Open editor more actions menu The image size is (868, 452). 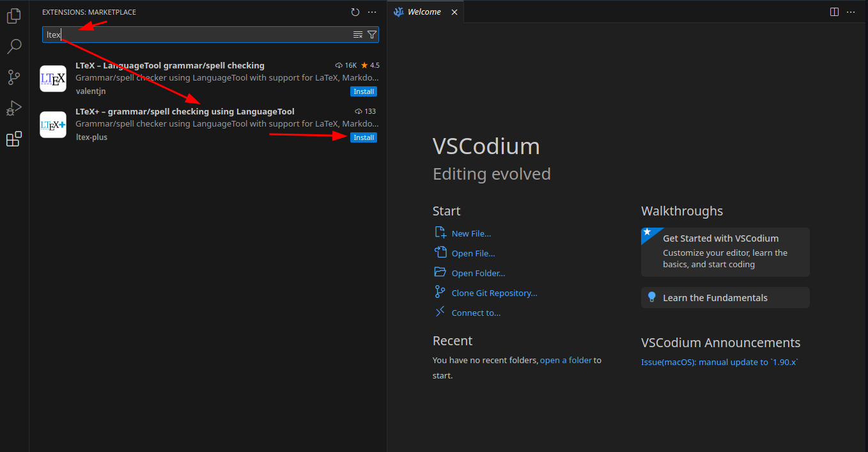click(x=851, y=12)
